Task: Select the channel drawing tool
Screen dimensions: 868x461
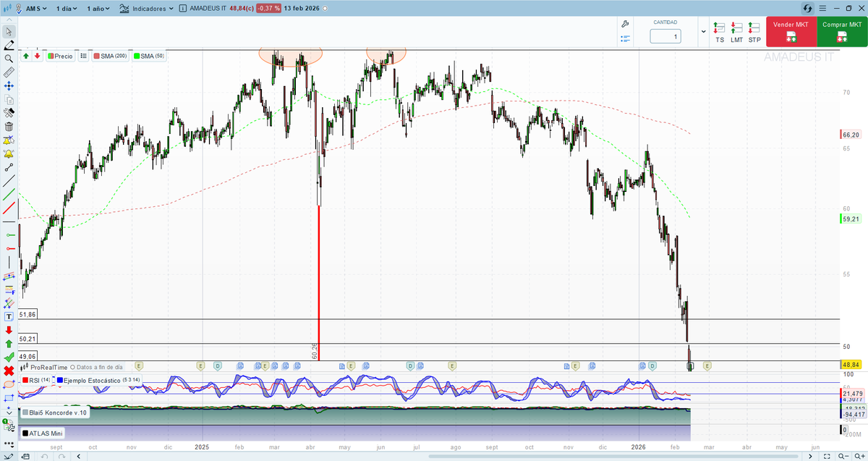Action: coord(9,276)
